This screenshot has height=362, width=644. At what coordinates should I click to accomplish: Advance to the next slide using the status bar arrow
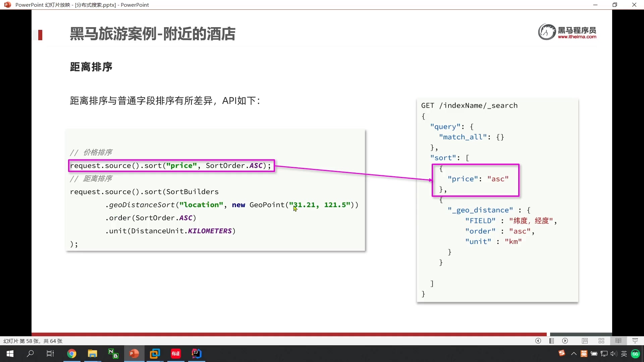tap(565, 341)
